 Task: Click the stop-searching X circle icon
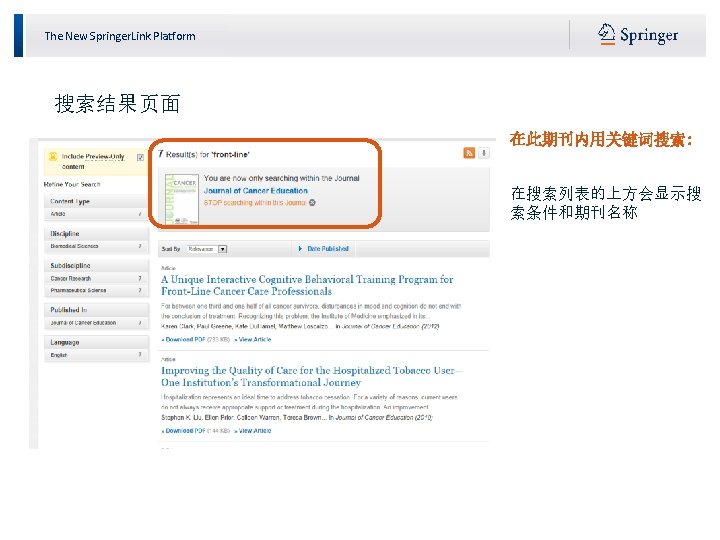pos(312,202)
